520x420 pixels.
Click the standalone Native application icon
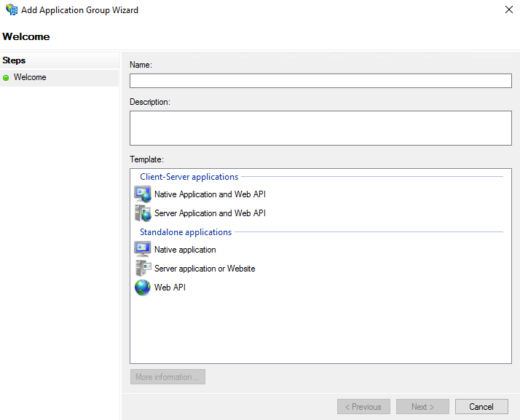[143, 249]
